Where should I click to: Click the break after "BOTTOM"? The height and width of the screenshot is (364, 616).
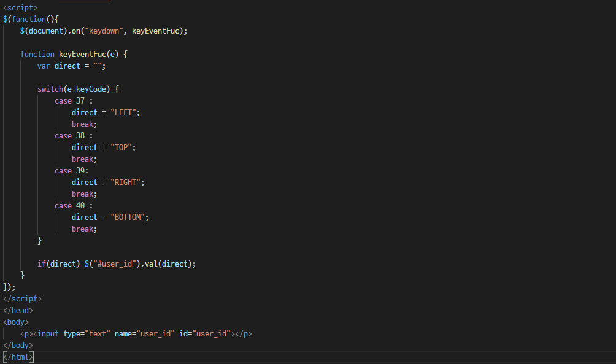click(85, 229)
